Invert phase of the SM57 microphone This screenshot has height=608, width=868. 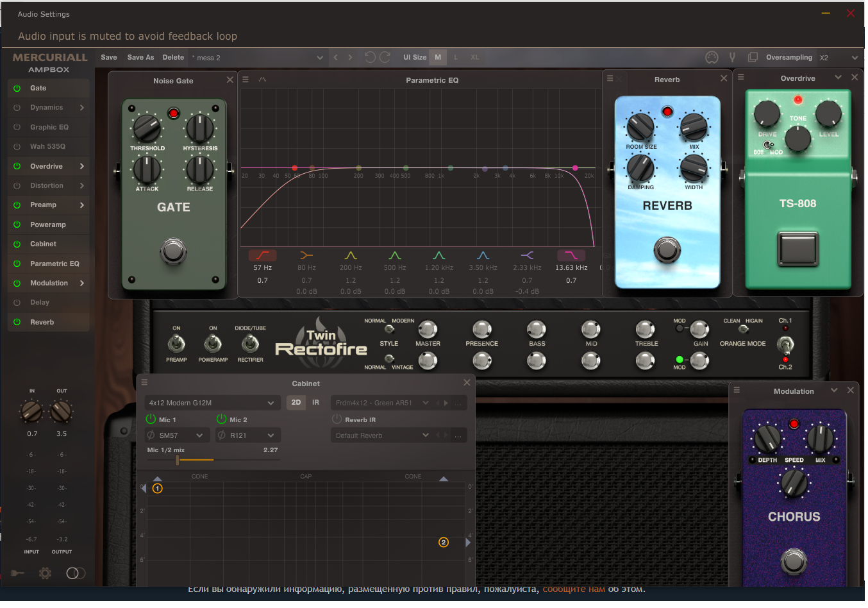tap(151, 435)
